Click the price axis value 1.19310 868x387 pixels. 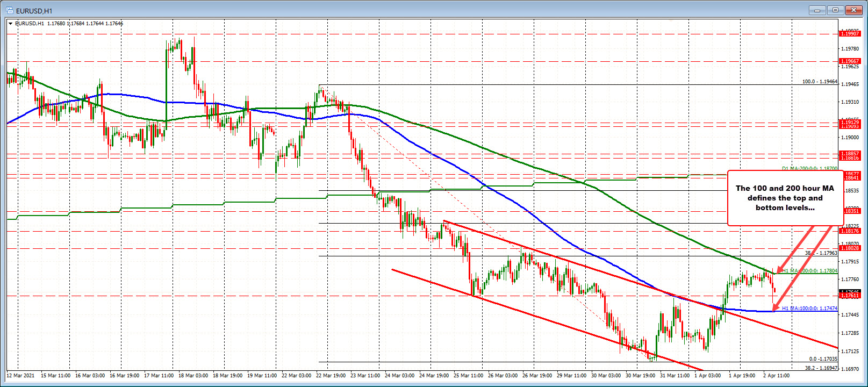coord(850,102)
